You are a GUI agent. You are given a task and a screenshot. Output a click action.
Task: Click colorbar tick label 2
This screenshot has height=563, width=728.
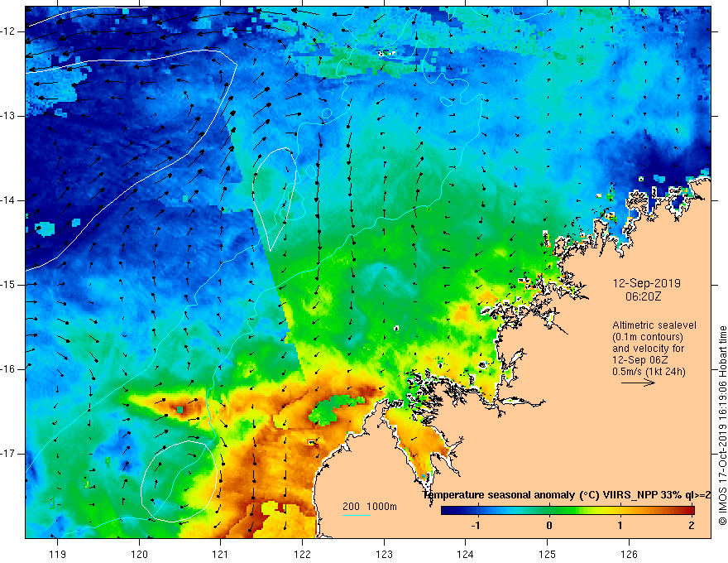tap(692, 526)
